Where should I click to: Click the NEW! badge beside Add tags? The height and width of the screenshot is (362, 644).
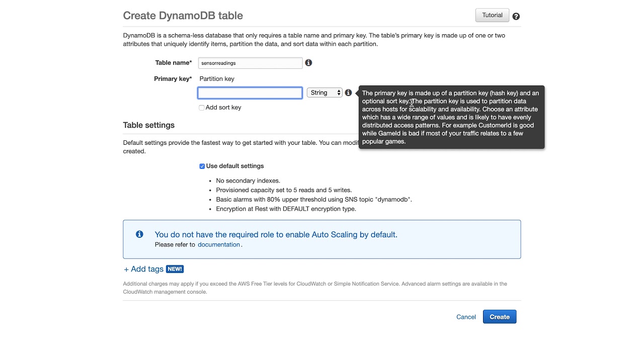[x=175, y=269]
